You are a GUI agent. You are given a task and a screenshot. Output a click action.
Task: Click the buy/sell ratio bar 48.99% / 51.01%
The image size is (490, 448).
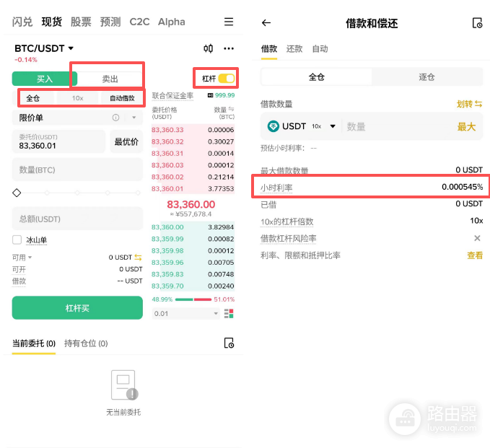click(x=193, y=299)
